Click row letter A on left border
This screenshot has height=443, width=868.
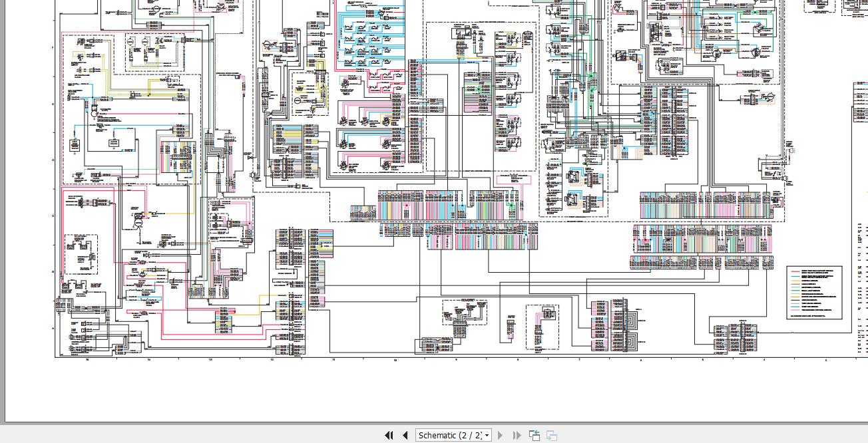53,329
